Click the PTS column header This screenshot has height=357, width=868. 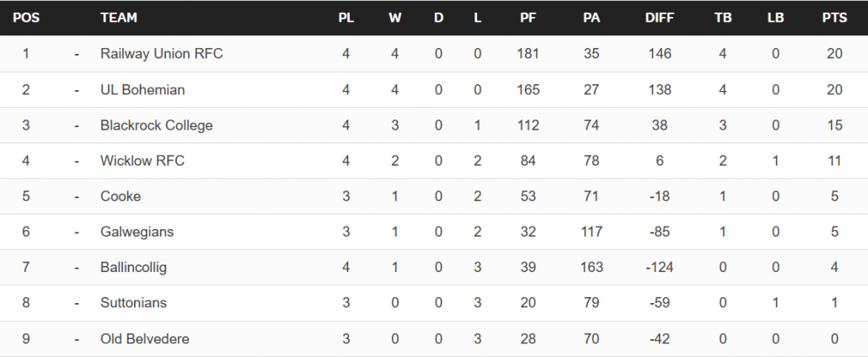pos(834,18)
